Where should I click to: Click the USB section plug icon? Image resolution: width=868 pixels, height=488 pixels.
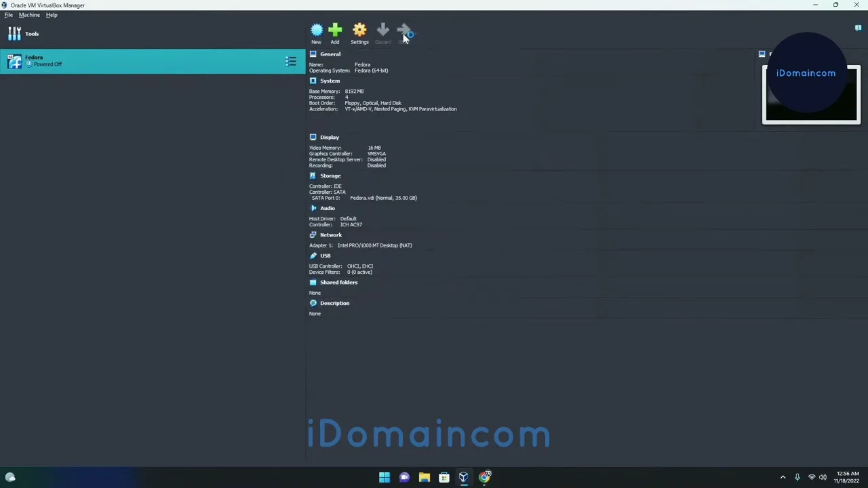pyautogui.click(x=313, y=256)
